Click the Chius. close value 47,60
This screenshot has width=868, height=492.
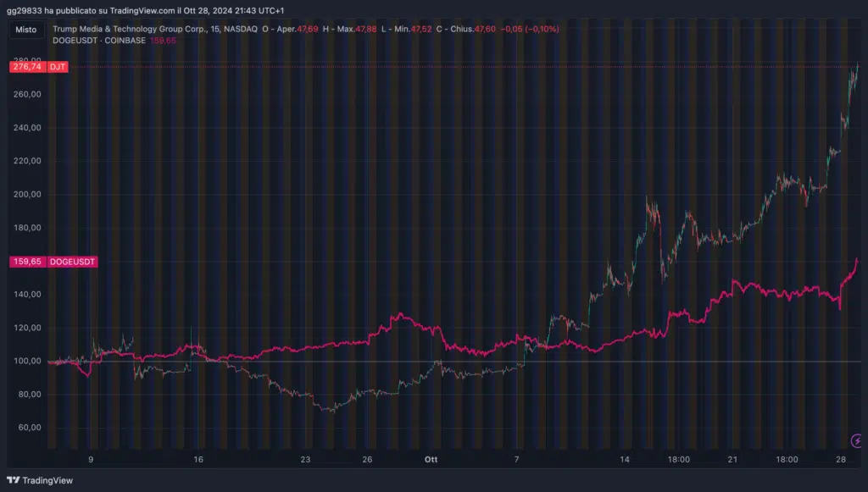click(485, 29)
